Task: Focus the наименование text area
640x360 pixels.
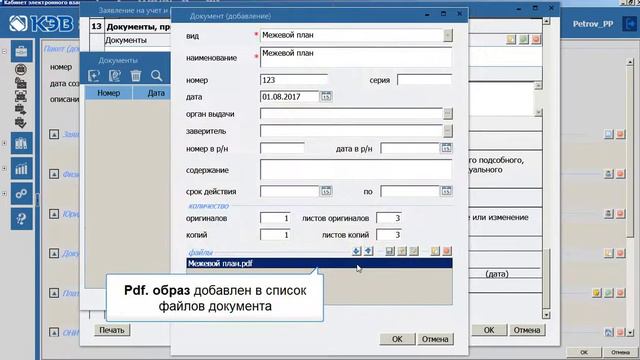Action: (x=356, y=58)
